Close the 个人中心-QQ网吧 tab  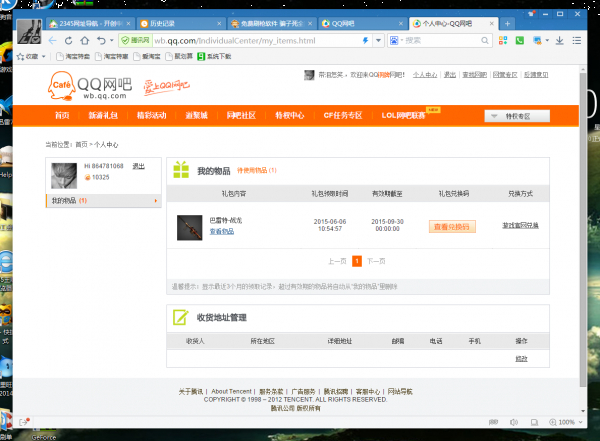pos(492,24)
